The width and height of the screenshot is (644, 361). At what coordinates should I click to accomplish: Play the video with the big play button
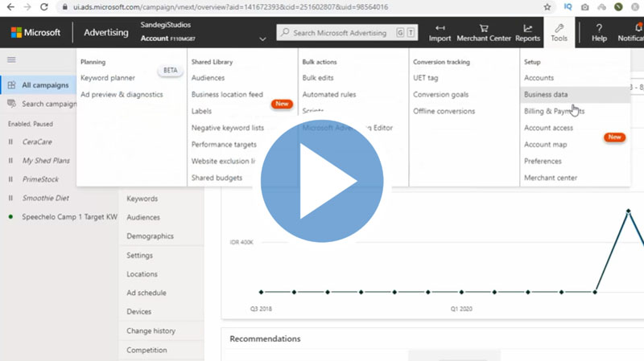pos(322,181)
